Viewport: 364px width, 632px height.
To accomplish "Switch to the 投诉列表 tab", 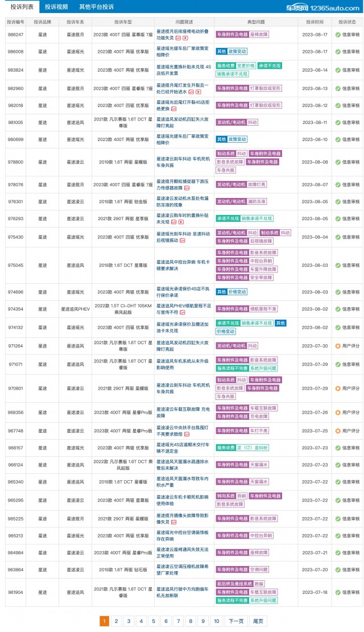I will click(x=22, y=7).
